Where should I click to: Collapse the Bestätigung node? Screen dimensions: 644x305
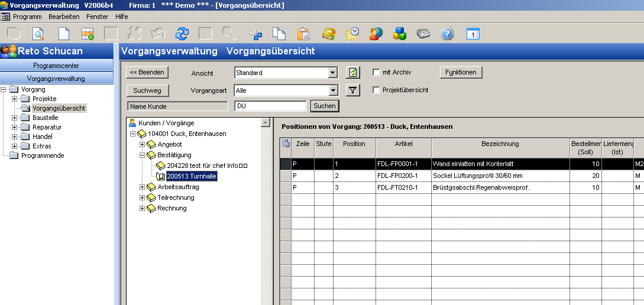(142, 155)
